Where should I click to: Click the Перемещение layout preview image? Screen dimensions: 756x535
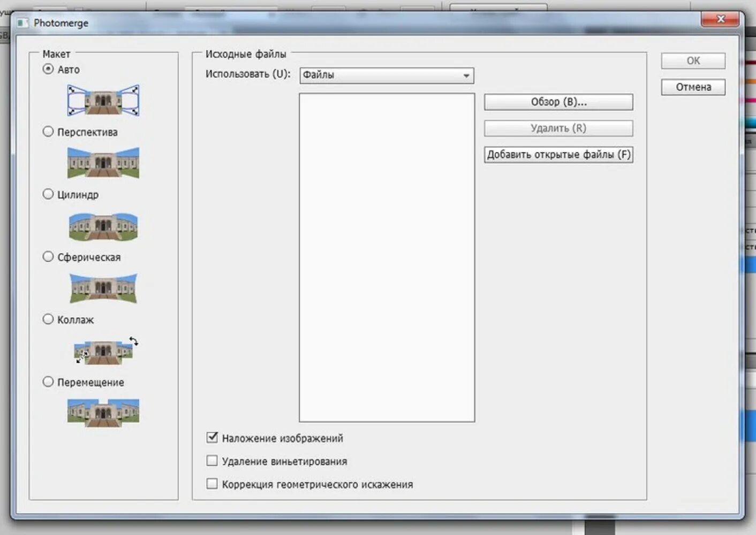click(103, 412)
